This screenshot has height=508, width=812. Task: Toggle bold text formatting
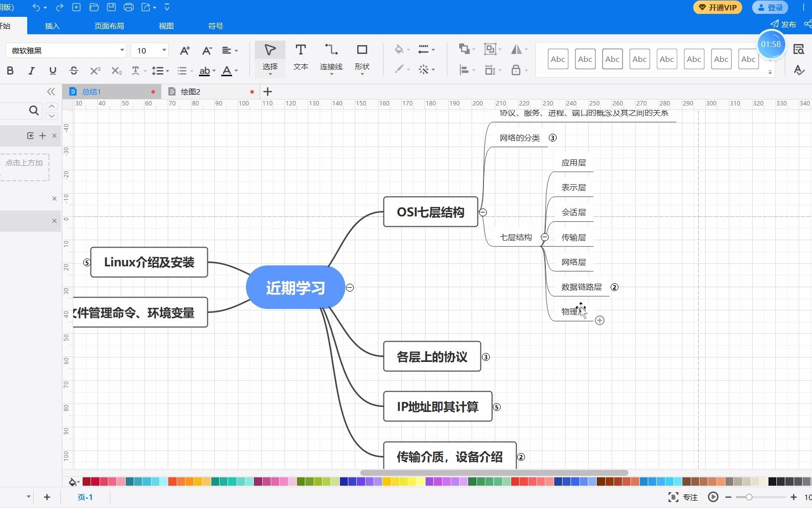tap(10, 71)
